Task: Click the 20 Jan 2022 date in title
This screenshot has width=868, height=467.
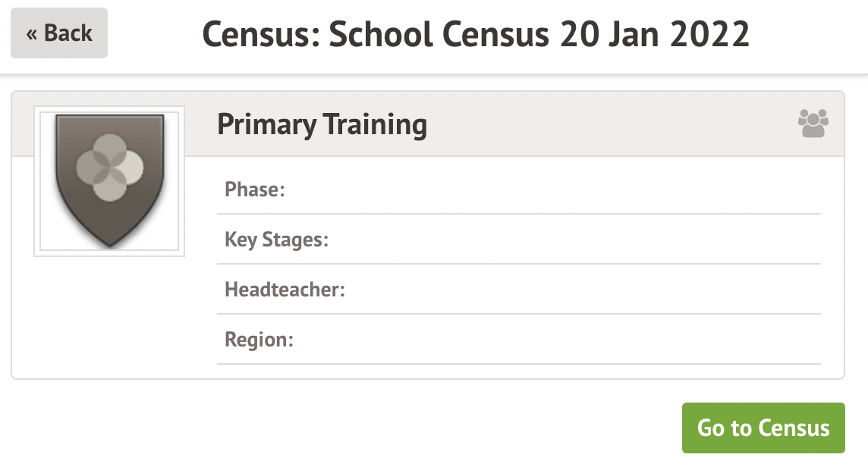Action: (654, 34)
